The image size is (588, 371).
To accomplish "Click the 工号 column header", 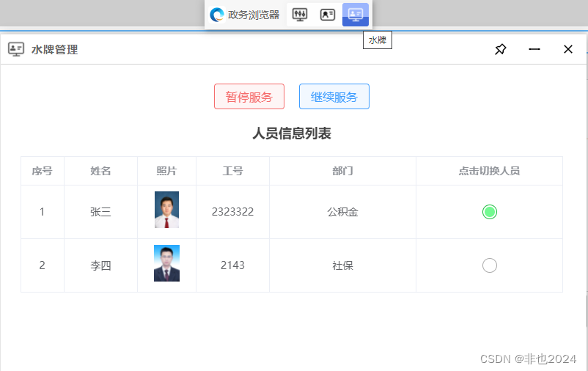I will point(232,171).
